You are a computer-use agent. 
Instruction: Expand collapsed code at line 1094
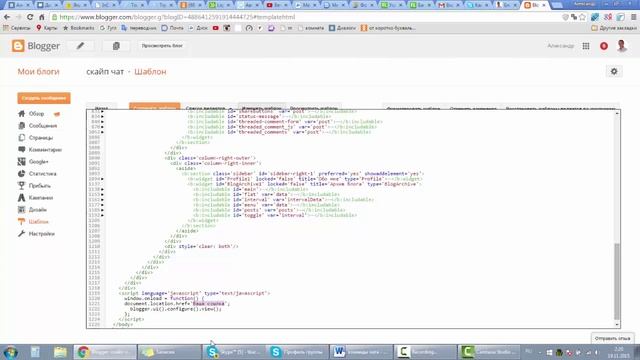pyautogui.click(x=102, y=179)
